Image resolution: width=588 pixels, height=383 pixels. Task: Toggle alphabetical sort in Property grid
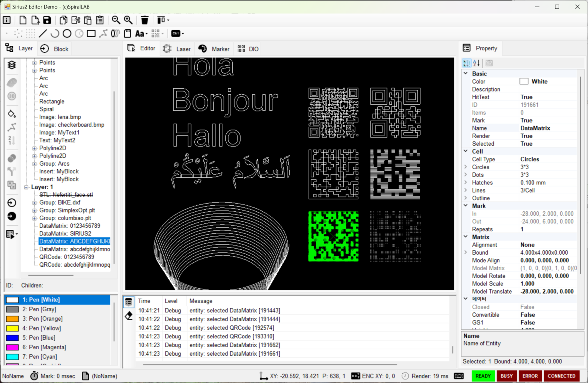pos(476,63)
